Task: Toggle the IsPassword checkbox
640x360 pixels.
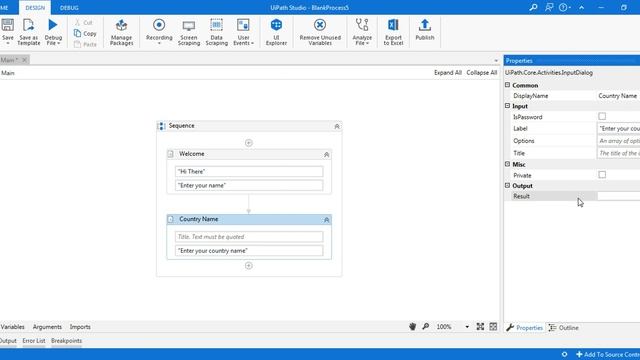Action: tap(602, 116)
